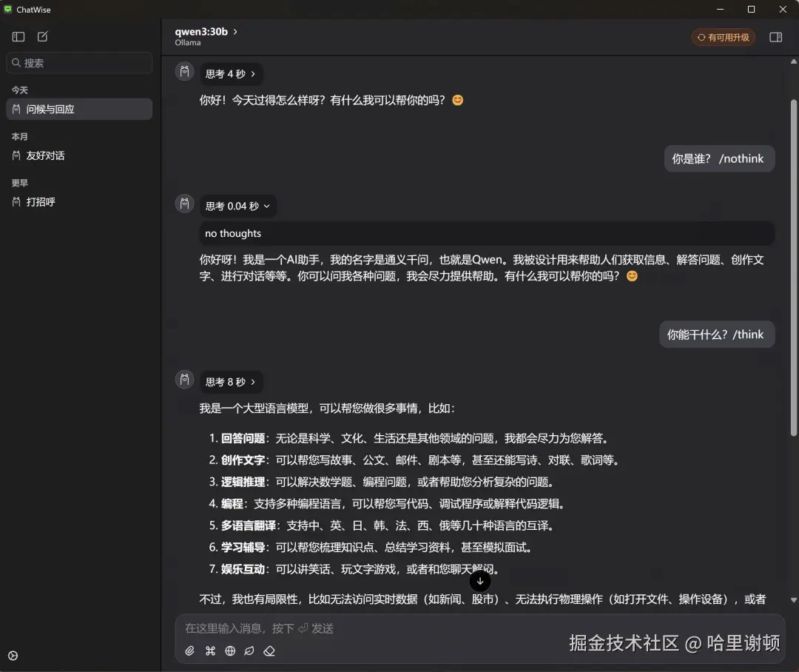
Task: Start a new chat with the compose icon
Action: (42, 36)
